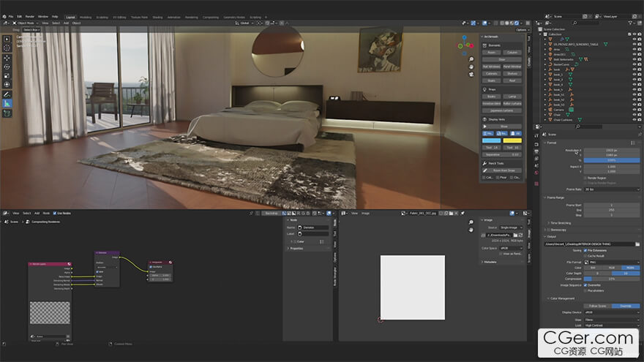Select the Add Cube tool
The height and width of the screenshot is (362, 644).
(x=7, y=113)
